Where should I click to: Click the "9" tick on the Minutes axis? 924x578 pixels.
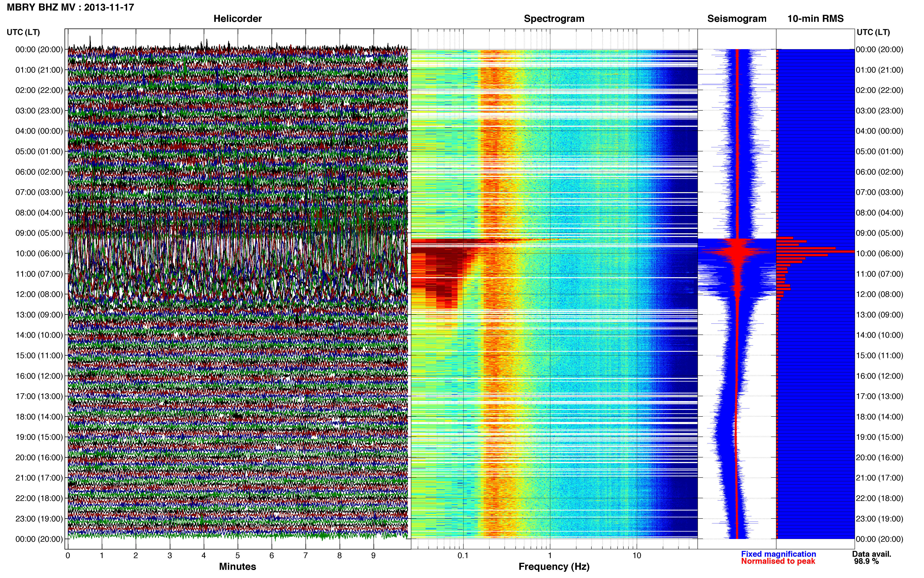click(x=373, y=555)
